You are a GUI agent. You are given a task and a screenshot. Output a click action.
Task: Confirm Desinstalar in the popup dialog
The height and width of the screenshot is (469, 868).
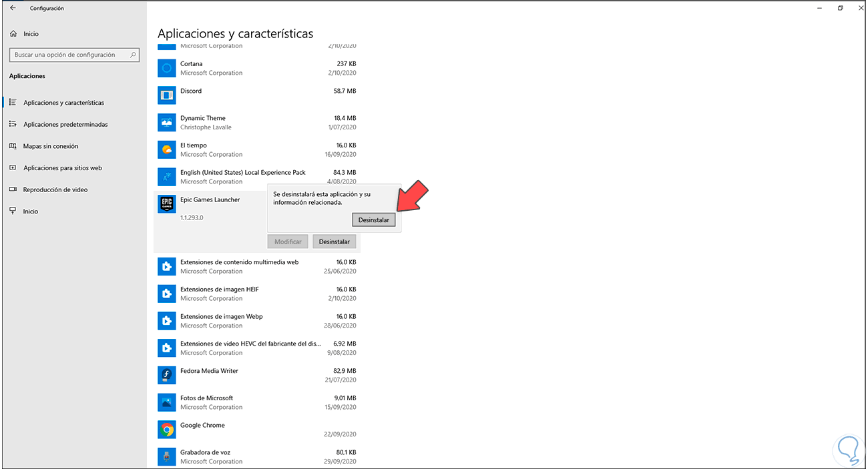374,219
